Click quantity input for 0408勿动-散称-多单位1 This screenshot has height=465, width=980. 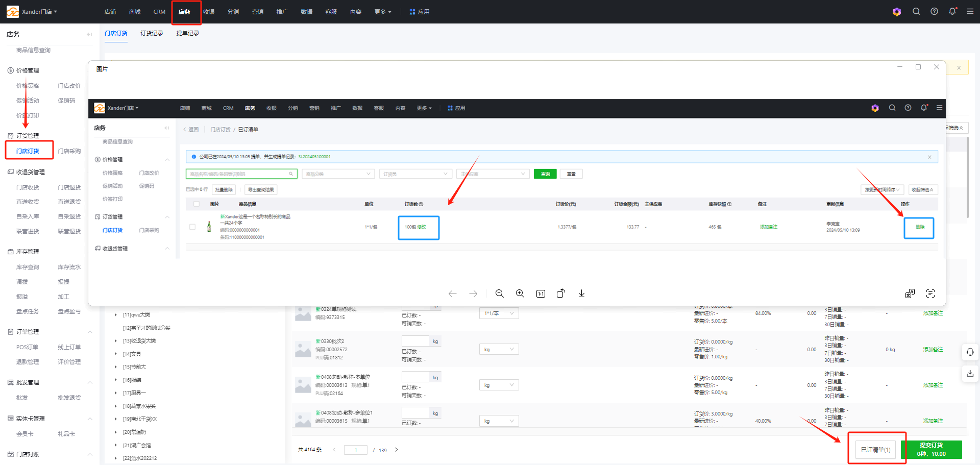[416, 413]
